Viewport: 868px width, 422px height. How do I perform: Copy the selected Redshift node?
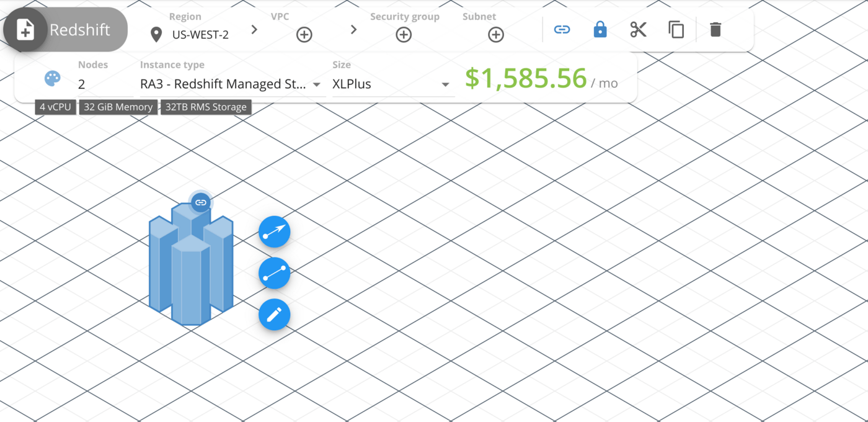pos(676,29)
